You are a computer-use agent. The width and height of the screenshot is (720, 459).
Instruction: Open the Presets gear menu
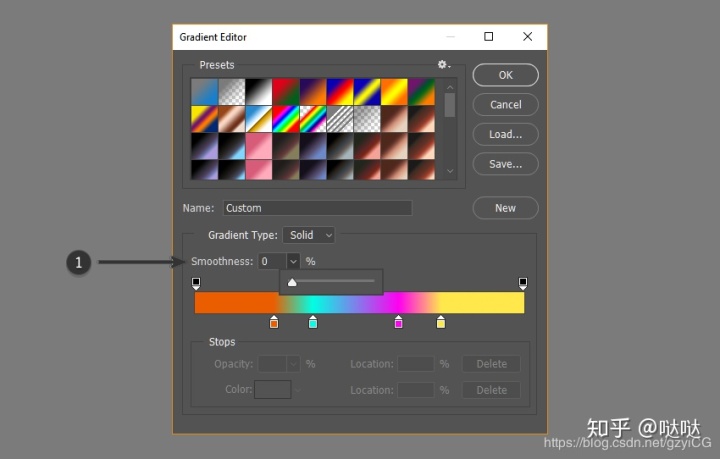[444, 65]
